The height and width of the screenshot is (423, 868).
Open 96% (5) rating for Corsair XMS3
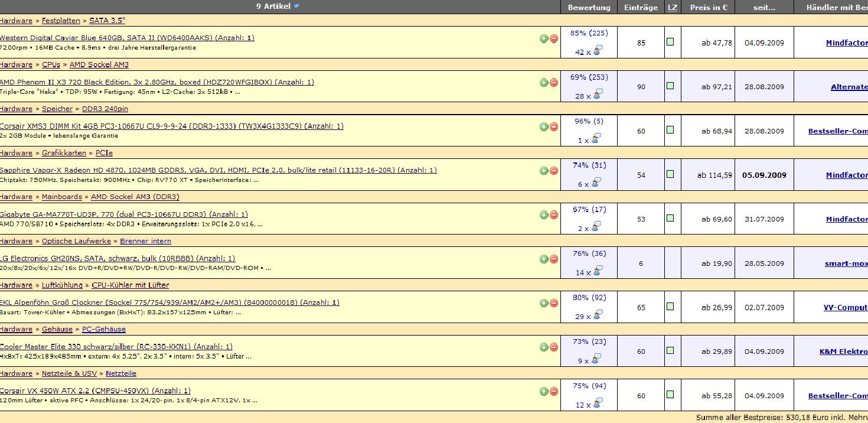tap(589, 121)
